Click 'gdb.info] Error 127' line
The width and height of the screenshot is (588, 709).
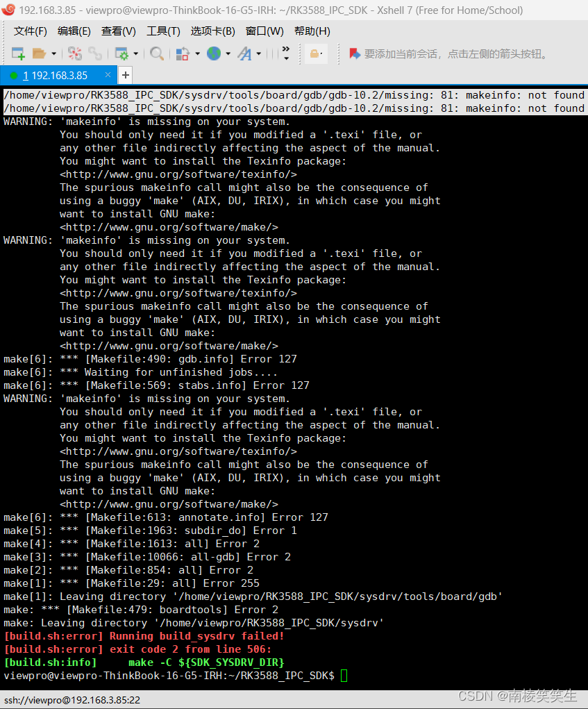(x=150, y=359)
